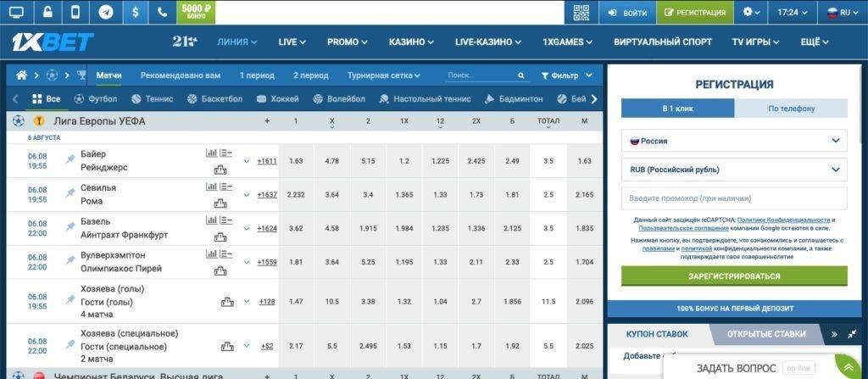Expand the ЕЩЁ menu

coord(815,42)
